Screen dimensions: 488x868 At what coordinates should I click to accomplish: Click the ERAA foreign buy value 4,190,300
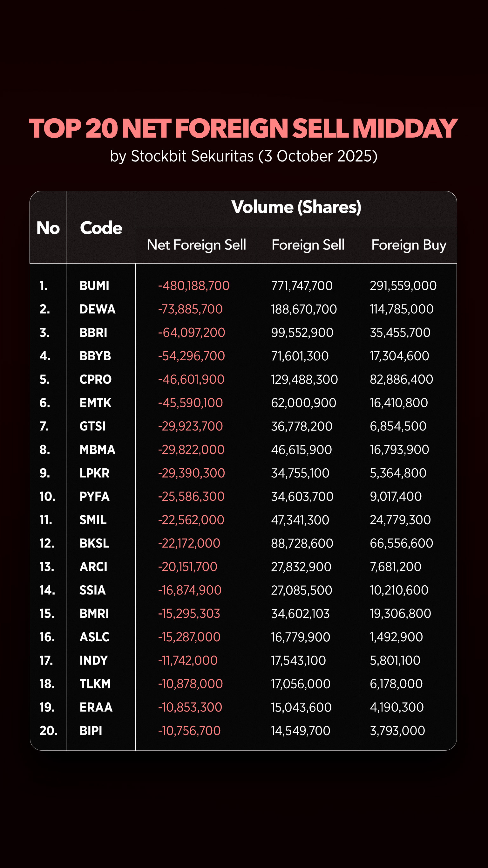(x=396, y=707)
